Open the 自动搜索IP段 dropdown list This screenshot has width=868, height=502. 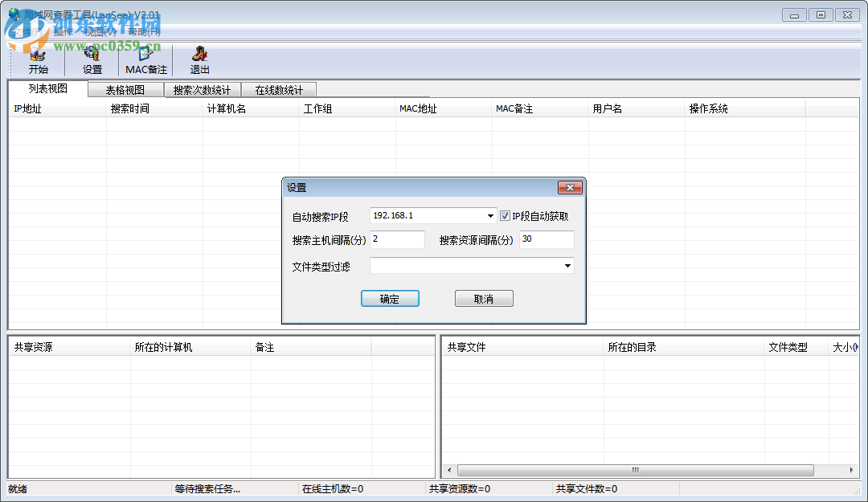490,215
